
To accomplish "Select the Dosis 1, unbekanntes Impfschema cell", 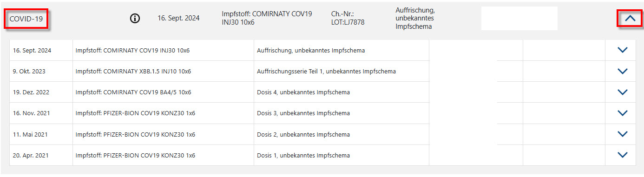I will pyautogui.click(x=341, y=155).
